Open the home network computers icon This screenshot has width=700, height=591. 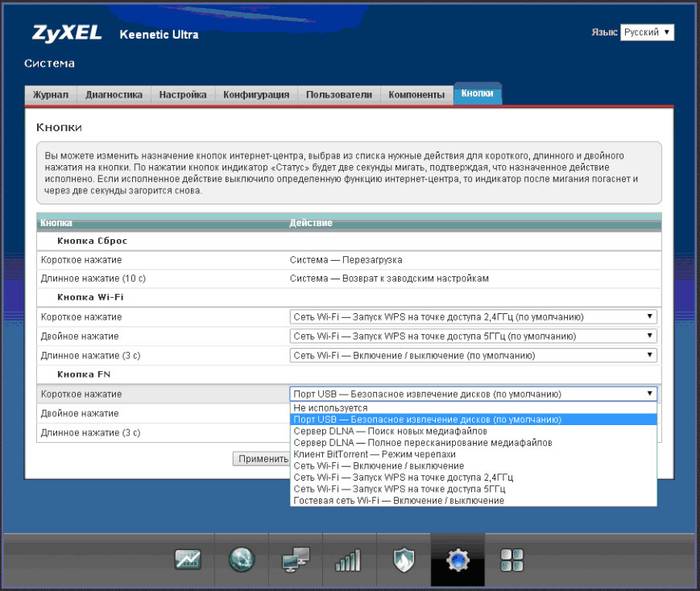(296, 560)
